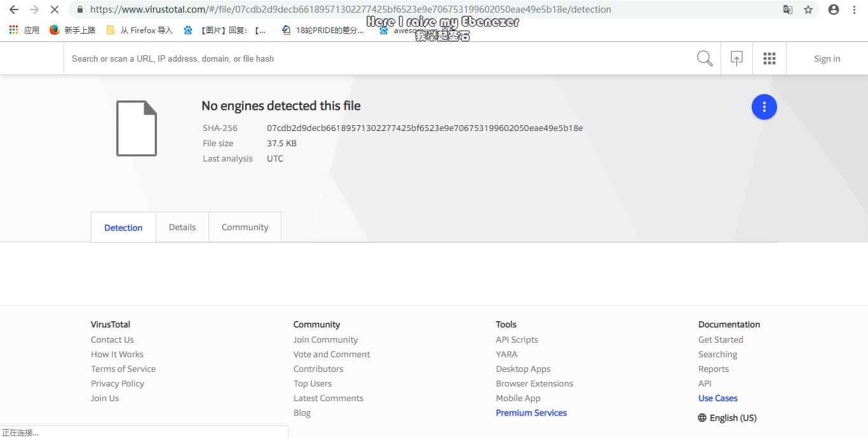
Task: Select the Detection tab
Action: point(123,228)
